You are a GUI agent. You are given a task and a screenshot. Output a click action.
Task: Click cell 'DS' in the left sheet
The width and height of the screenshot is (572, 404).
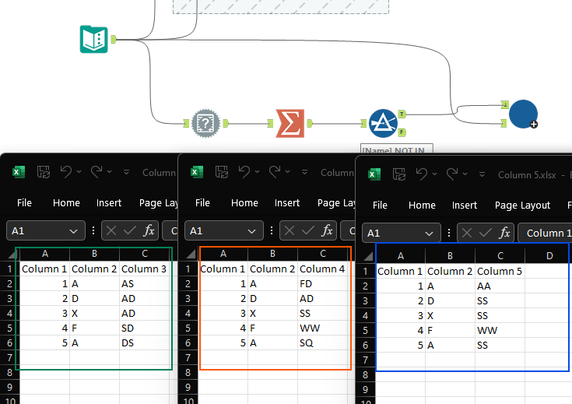(144, 343)
